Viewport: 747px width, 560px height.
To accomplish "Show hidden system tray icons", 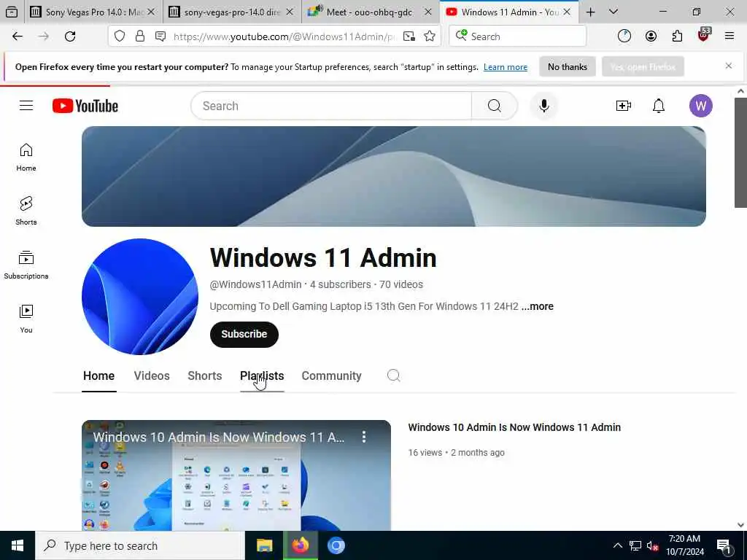I will pyautogui.click(x=617, y=545).
